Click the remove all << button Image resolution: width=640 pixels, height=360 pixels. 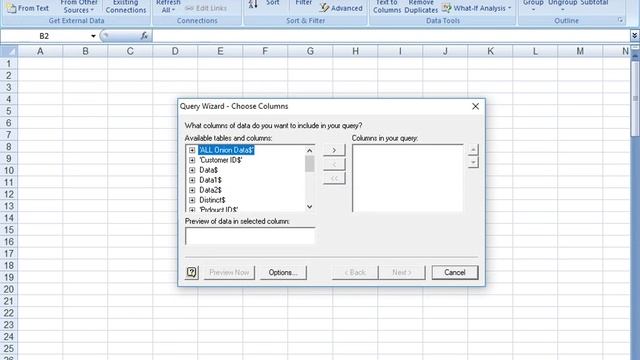(x=334, y=178)
